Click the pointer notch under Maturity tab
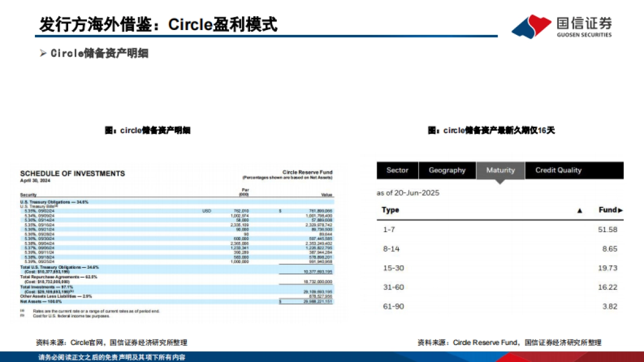 500,181
